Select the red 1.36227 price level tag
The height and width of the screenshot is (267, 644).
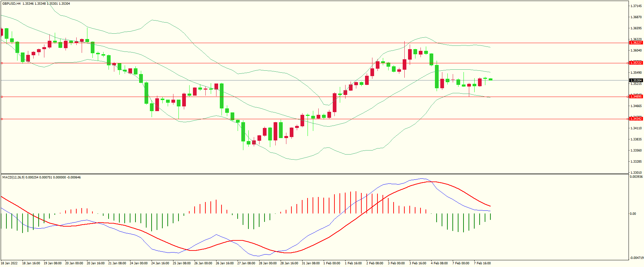[636, 43]
